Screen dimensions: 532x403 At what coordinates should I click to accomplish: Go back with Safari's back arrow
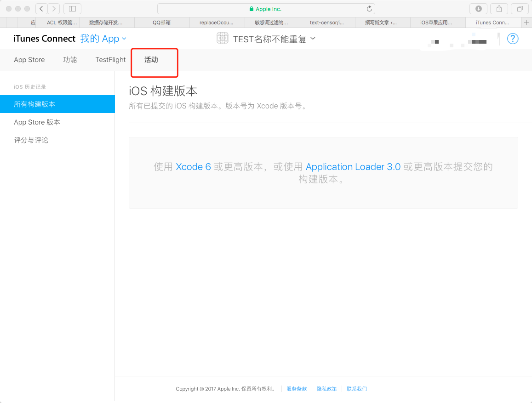(41, 9)
